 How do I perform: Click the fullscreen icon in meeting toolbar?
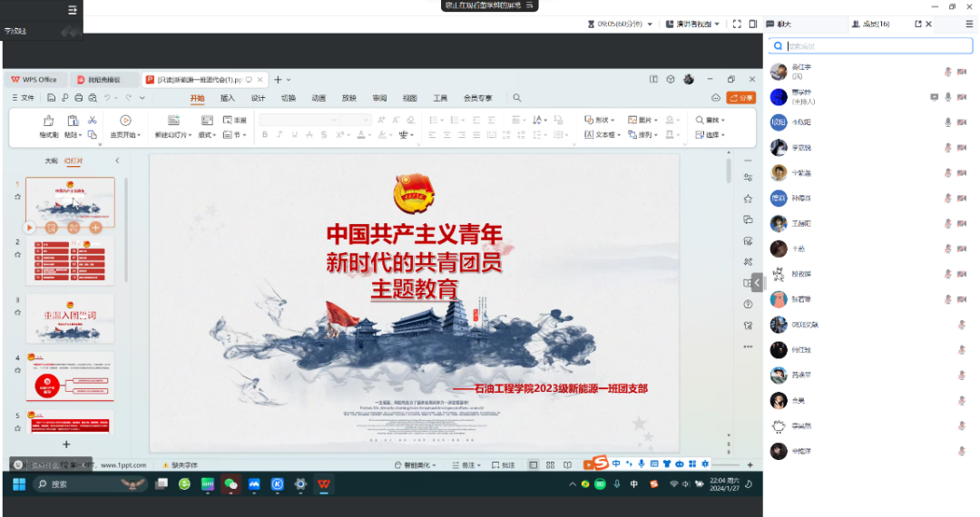tap(736, 24)
